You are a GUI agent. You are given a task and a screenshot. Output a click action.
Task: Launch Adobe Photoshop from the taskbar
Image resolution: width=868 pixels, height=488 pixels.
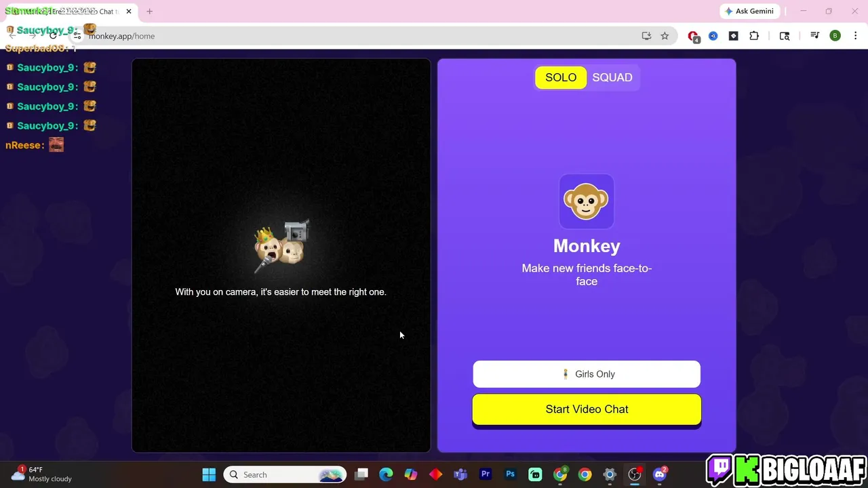[511, 474]
